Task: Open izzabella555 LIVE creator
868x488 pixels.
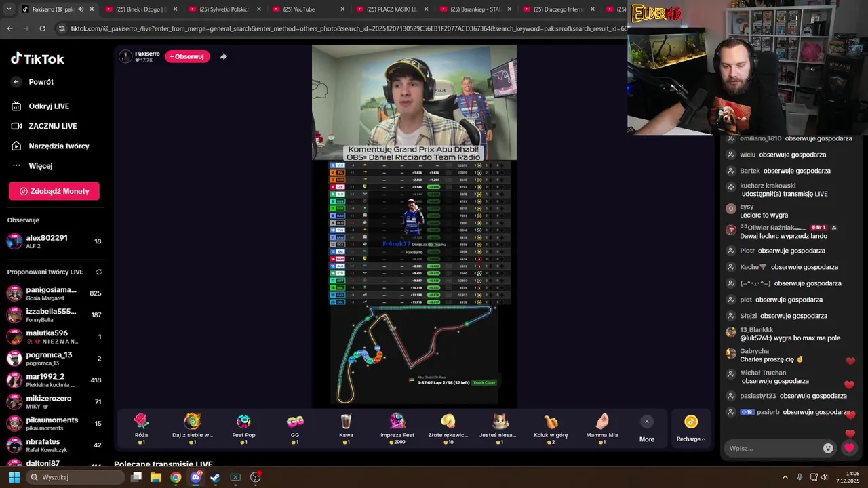Action: (x=54, y=315)
